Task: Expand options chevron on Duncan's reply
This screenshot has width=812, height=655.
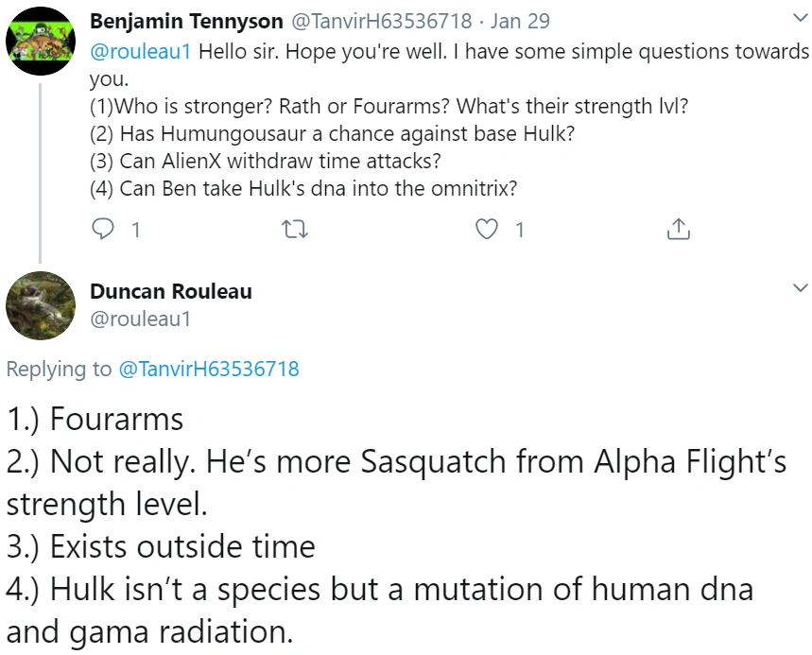Action: click(800, 287)
